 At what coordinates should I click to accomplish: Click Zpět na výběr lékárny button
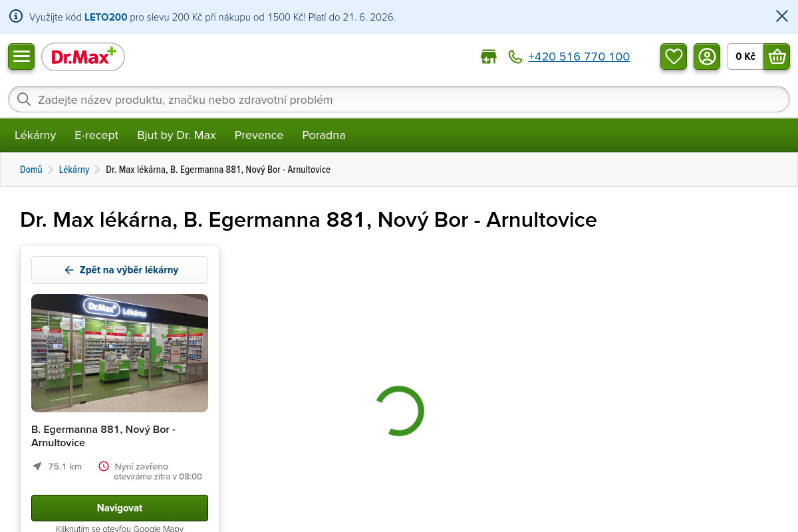pos(120,270)
